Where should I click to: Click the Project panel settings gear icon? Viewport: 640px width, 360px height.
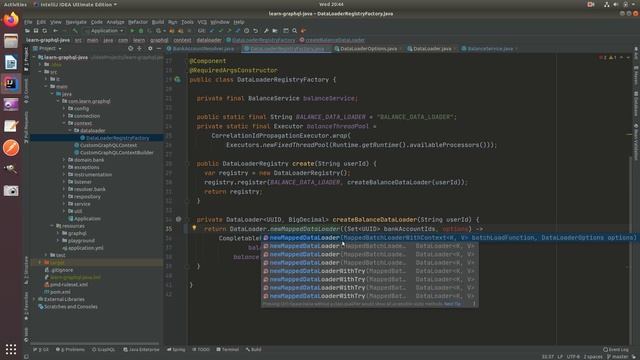click(150, 49)
